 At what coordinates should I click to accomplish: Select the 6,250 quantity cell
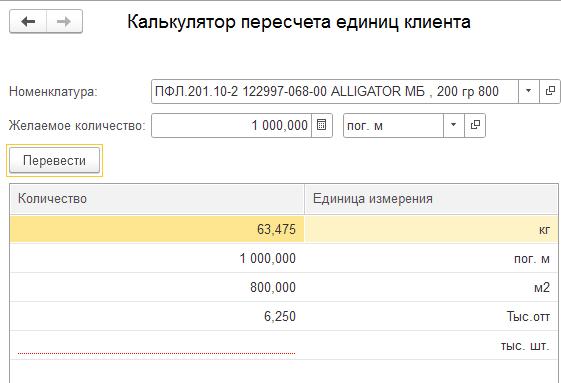157,316
